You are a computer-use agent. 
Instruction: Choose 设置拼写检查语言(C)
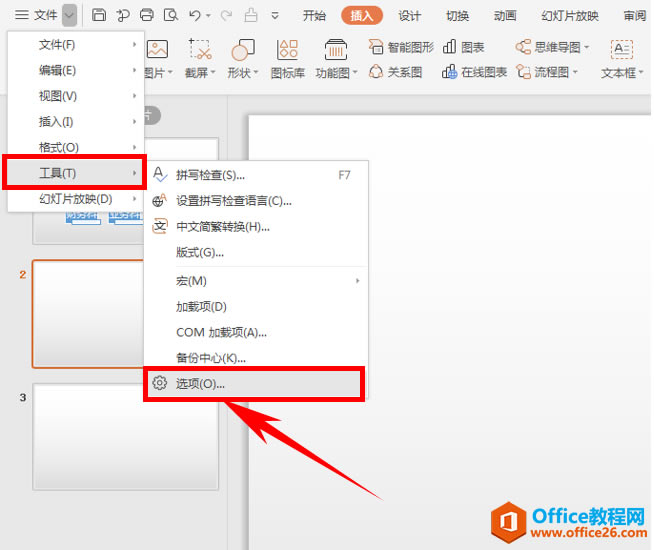pos(256,201)
